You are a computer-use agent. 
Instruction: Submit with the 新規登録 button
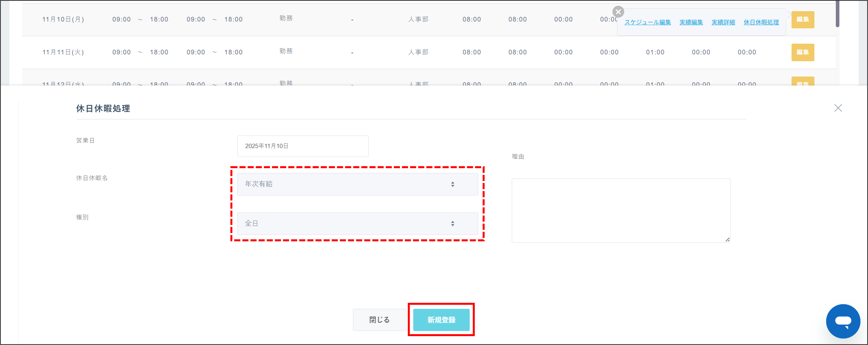point(441,320)
